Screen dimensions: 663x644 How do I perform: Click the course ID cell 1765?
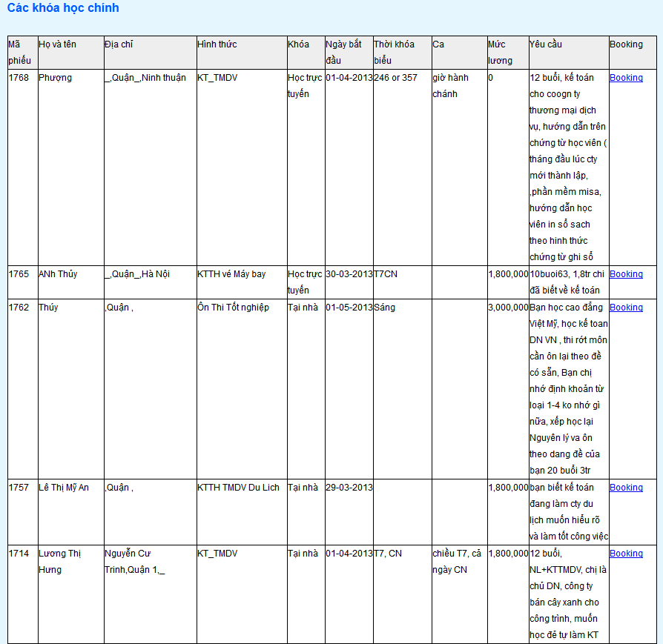[19, 274]
